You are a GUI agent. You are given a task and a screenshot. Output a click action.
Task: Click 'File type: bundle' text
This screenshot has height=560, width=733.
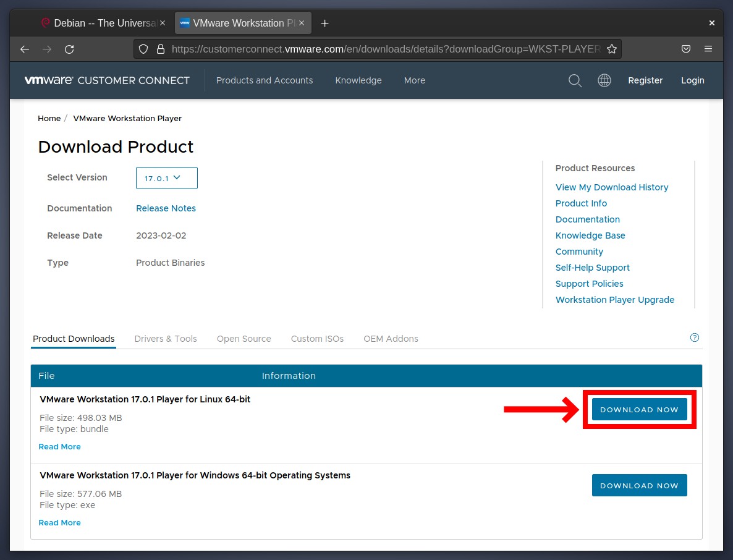tap(74, 429)
